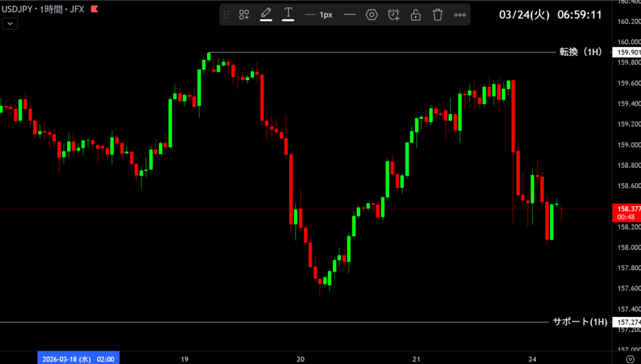Click the chart settings hexagon at bottom-right
641x364 pixels.
click(630, 358)
